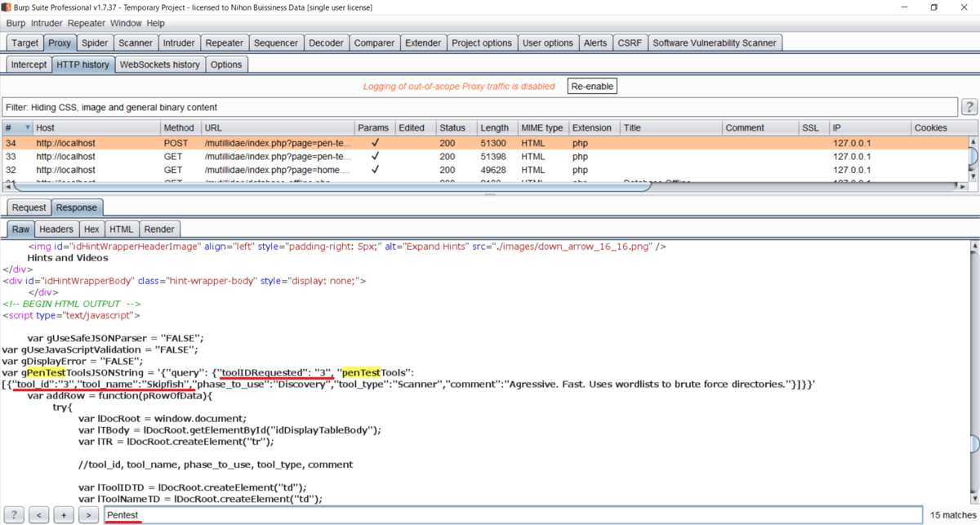
Task: Sort by the Cookies column header
Action: click(939, 127)
